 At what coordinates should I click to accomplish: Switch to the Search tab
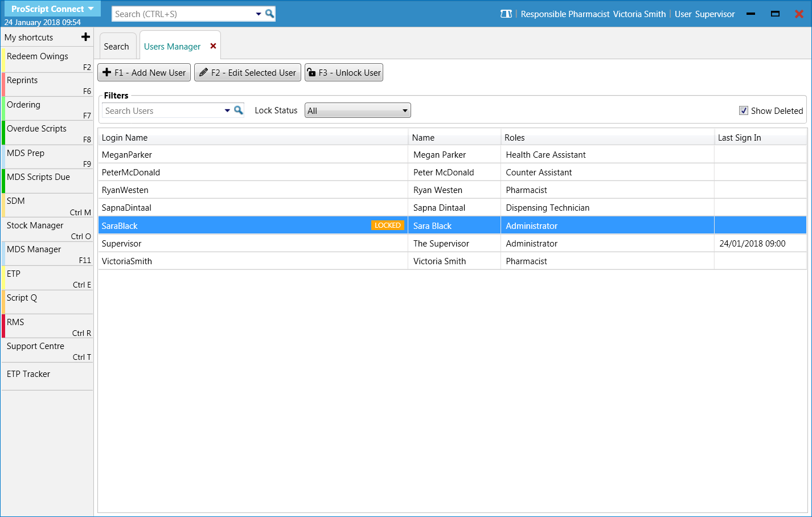point(117,47)
